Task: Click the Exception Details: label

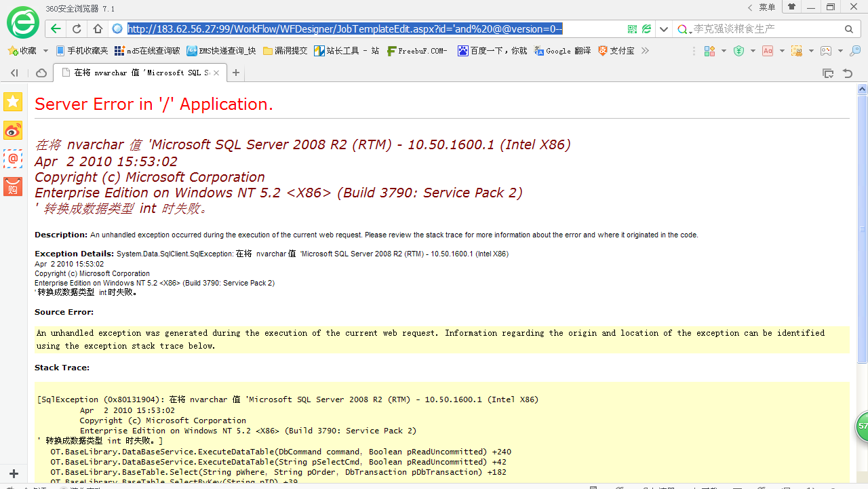Action: tap(75, 254)
